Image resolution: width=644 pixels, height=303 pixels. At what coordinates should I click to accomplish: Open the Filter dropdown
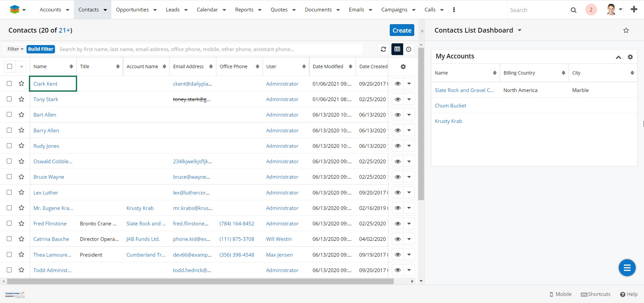15,49
